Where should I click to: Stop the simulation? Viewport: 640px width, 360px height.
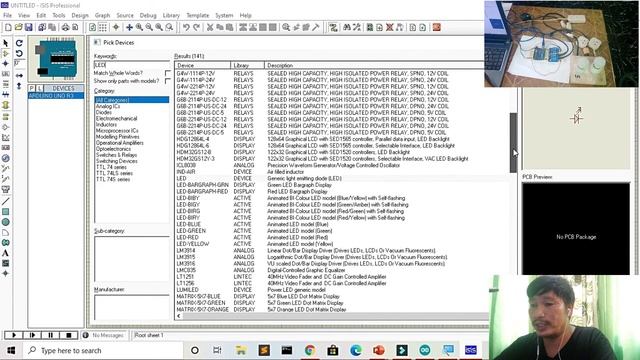point(69,335)
